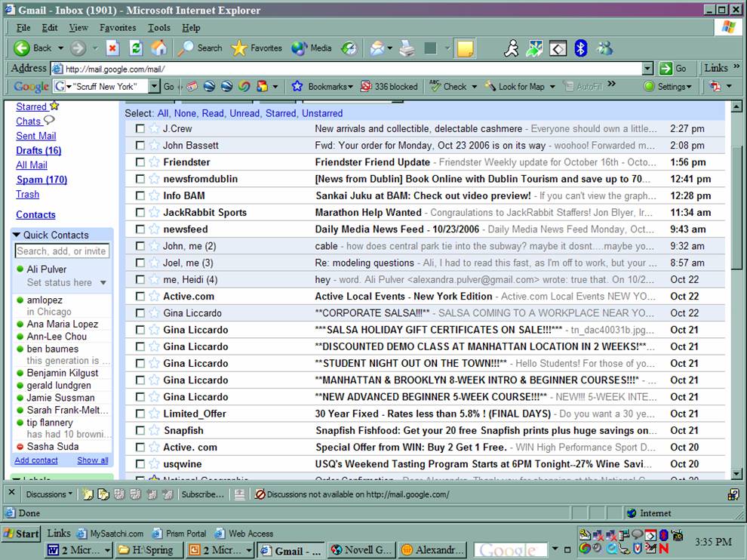
Task: Tick the JackRabbit Sports email checkbox
Action: 140,212
